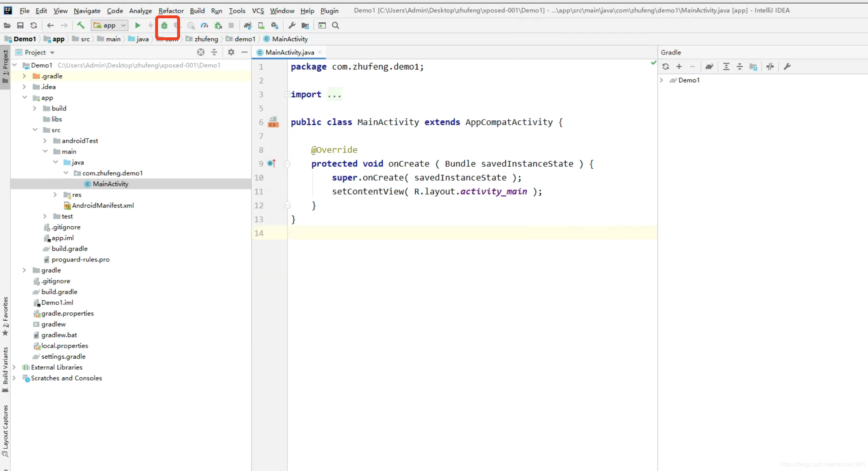This screenshot has height=471, width=868.
Task: Hide the Project panel with minus icon
Action: (x=244, y=52)
